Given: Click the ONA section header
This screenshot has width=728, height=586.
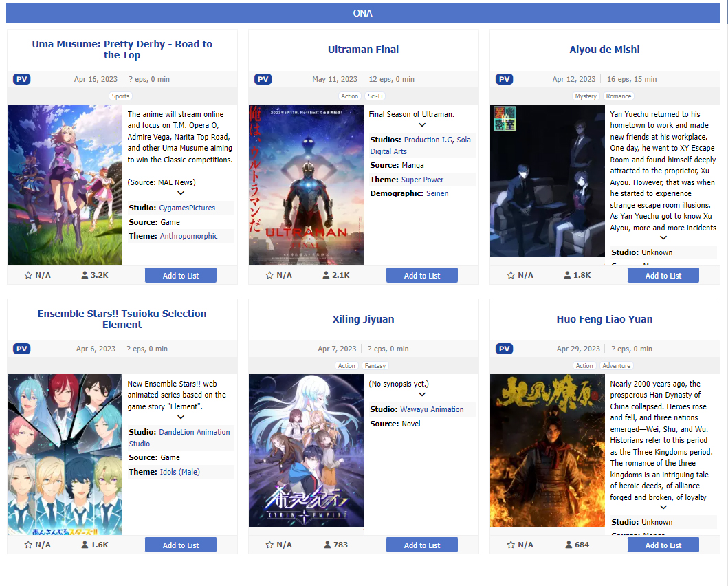Looking at the screenshot, I should click(362, 13).
